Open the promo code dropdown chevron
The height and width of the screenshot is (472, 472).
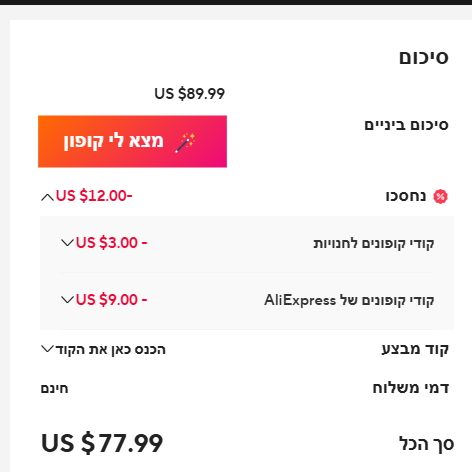tap(47, 349)
